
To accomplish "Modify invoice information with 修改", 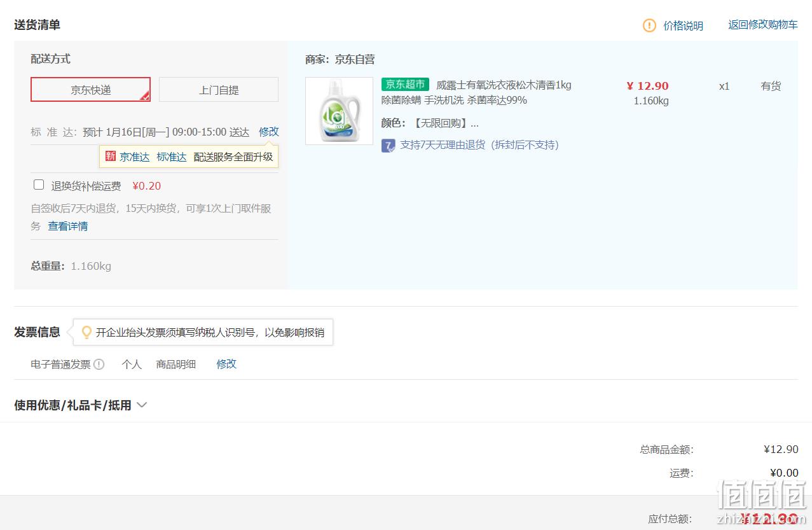I will 226,364.
